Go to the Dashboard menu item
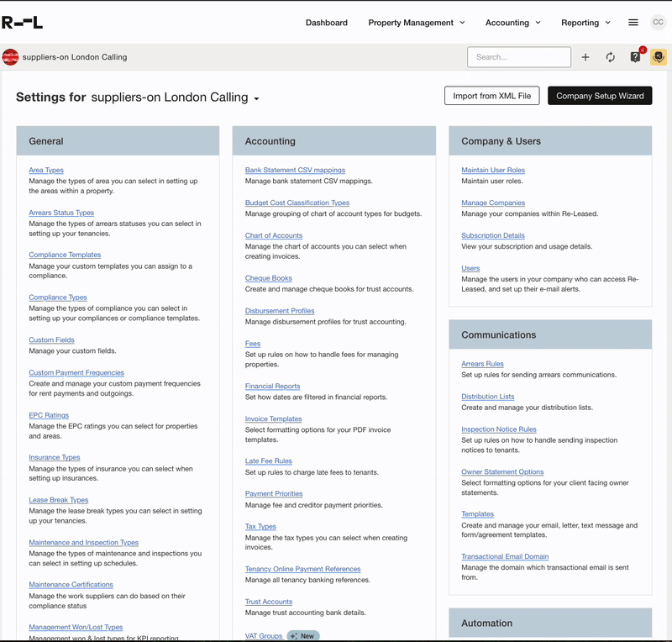 click(327, 23)
